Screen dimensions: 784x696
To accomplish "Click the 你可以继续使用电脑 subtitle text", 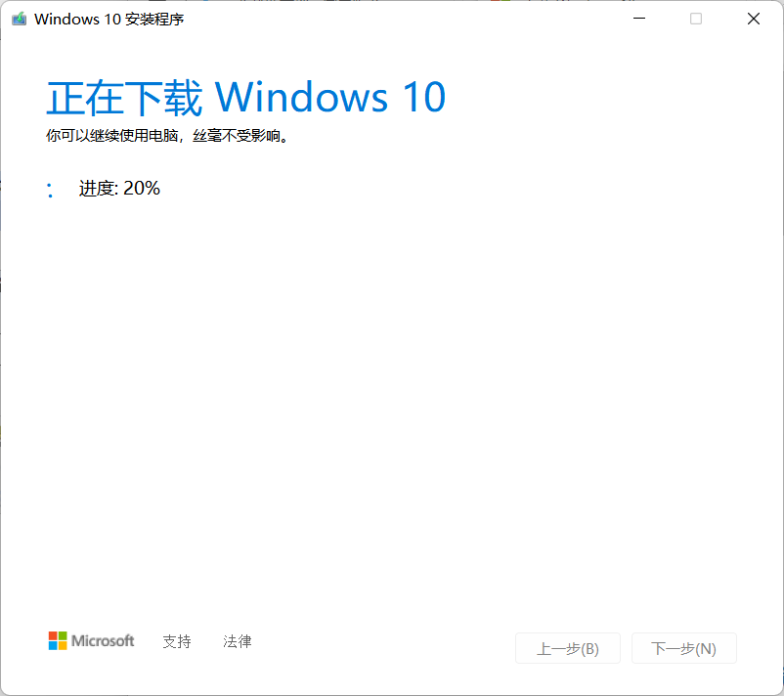I will [x=112, y=136].
